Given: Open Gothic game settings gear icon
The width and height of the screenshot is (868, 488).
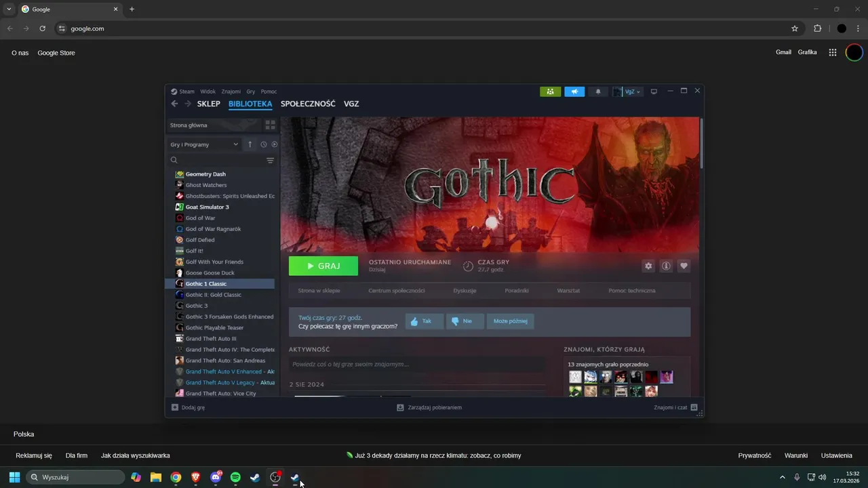Looking at the screenshot, I should click(648, 266).
